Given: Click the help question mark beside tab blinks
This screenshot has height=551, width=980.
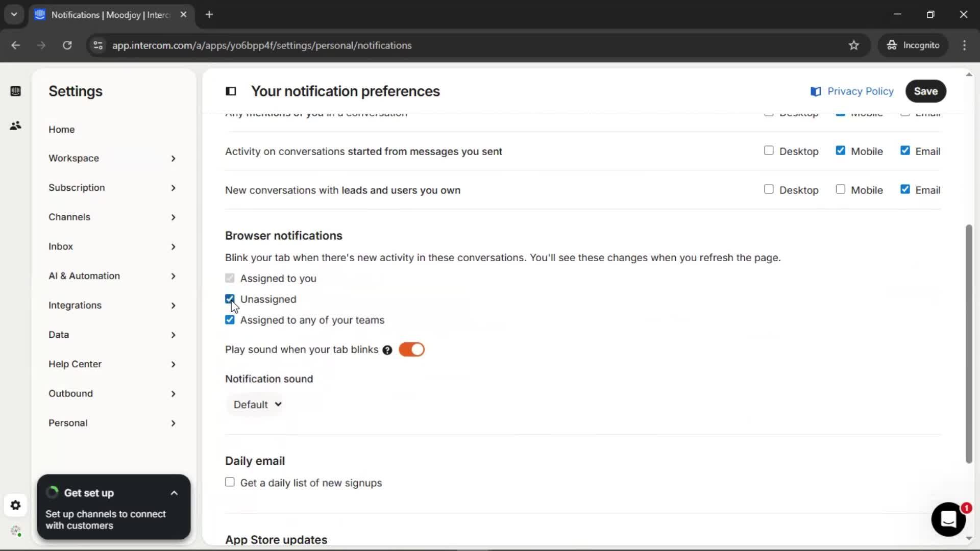Looking at the screenshot, I should 387,350.
